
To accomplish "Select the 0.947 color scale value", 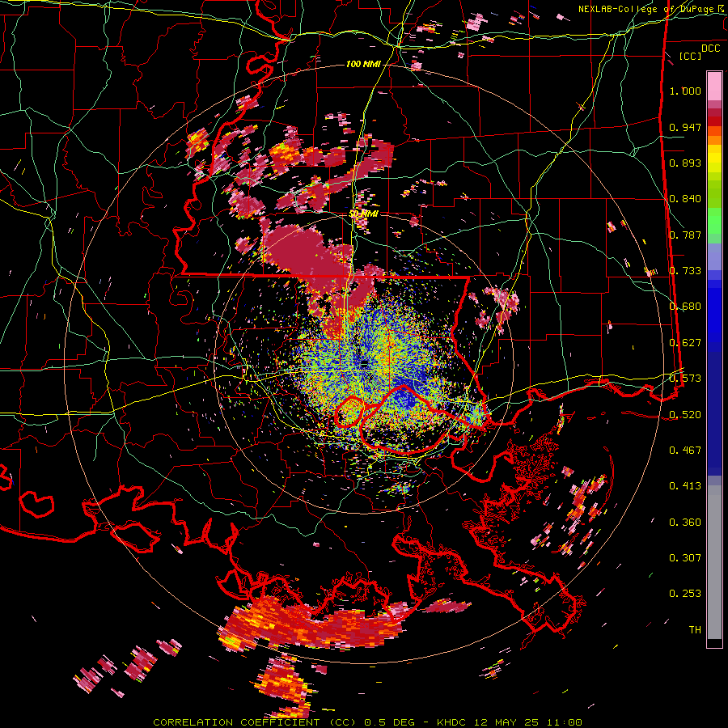I will tap(685, 127).
